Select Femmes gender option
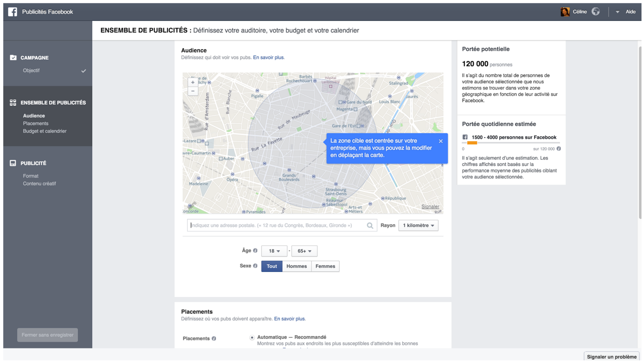 (325, 266)
